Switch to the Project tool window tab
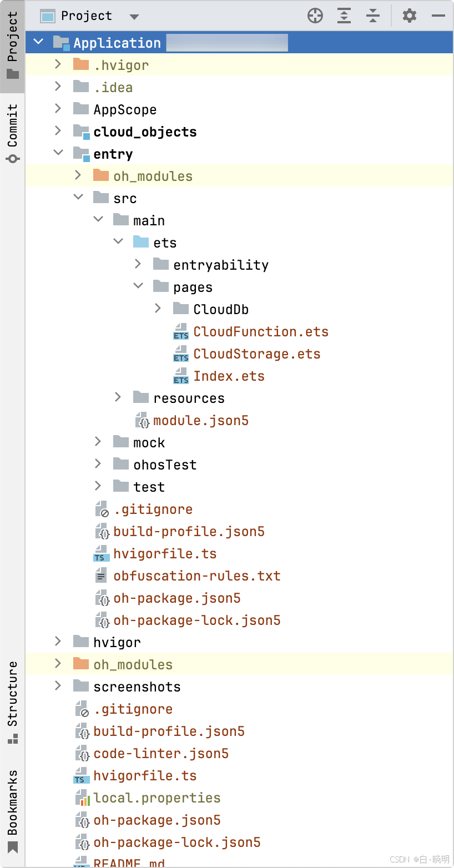 (12, 46)
